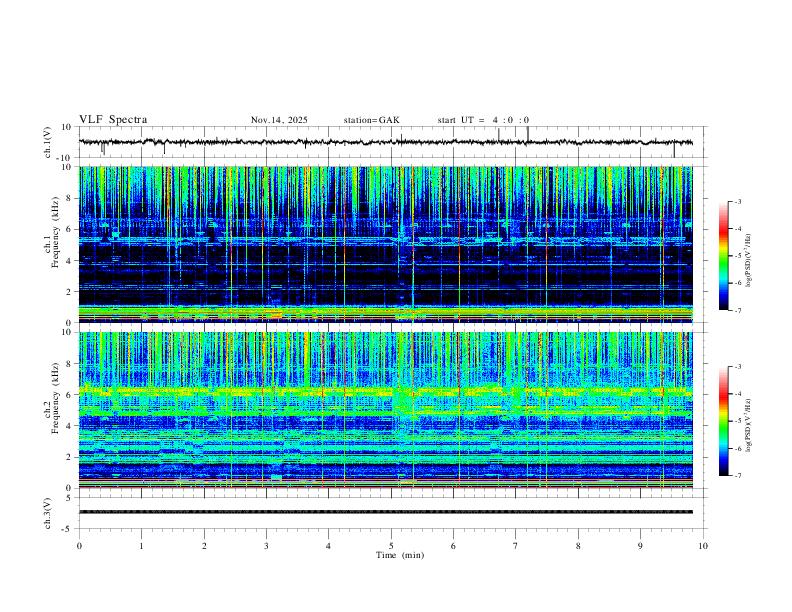
Task: Click the ch.1 color bar 'log(PSD)' unit label
Action: pos(748,261)
